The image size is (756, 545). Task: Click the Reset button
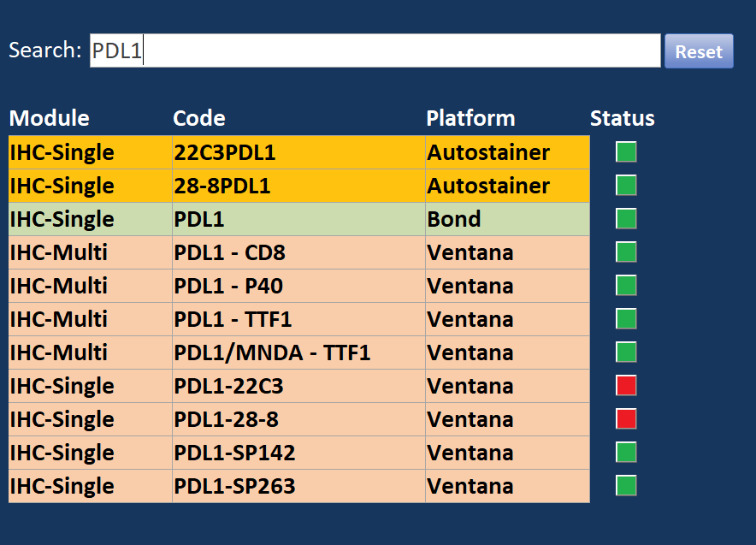(x=699, y=51)
